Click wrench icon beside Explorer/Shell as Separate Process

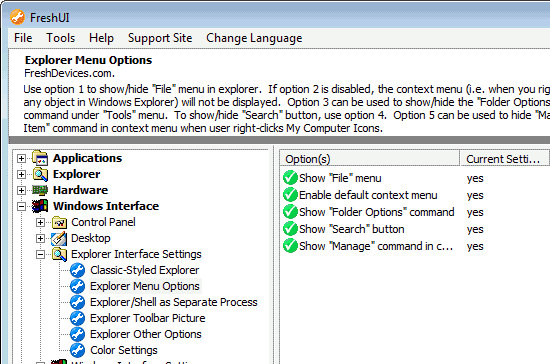click(x=77, y=302)
